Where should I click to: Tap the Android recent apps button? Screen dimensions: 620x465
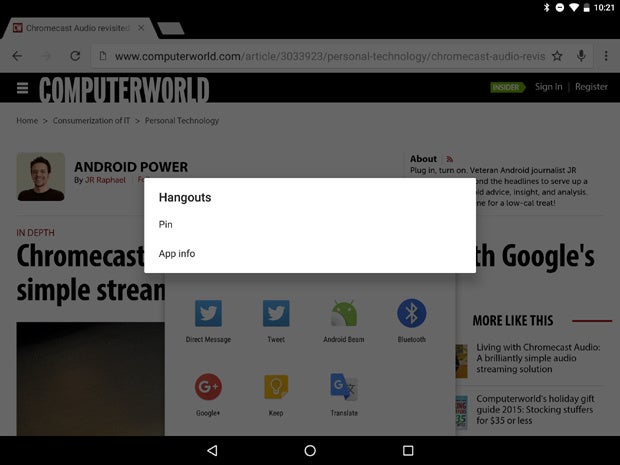click(x=408, y=450)
